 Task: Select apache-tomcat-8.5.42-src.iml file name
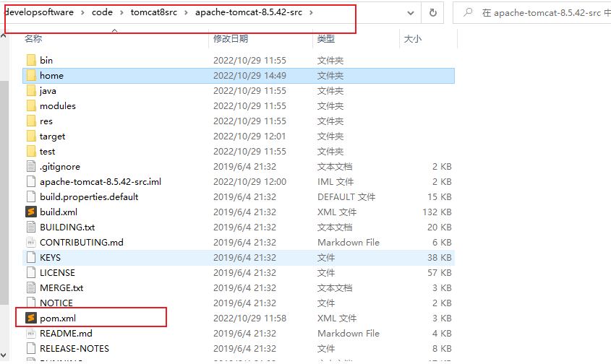(x=101, y=182)
